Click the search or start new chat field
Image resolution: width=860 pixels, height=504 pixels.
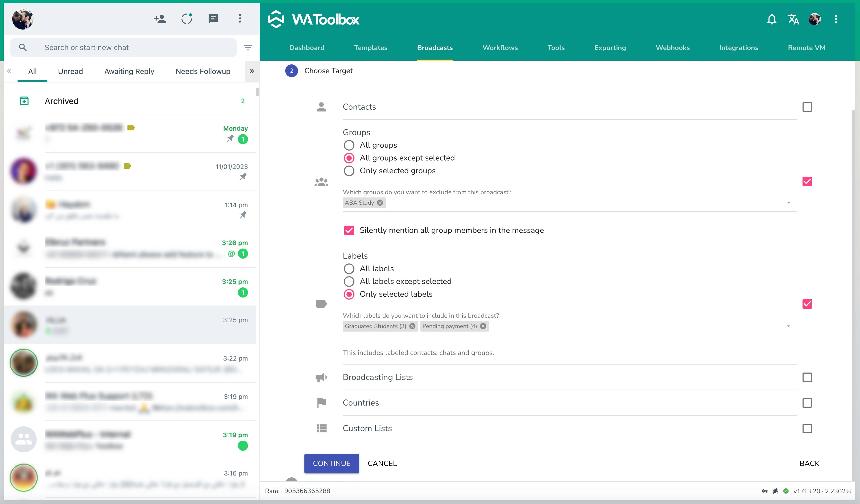(137, 47)
